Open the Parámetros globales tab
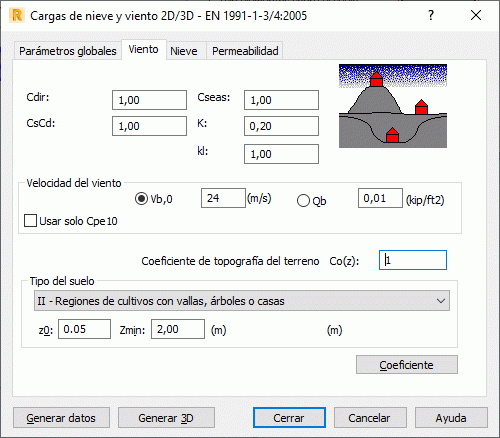500x438 pixels. point(67,51)
